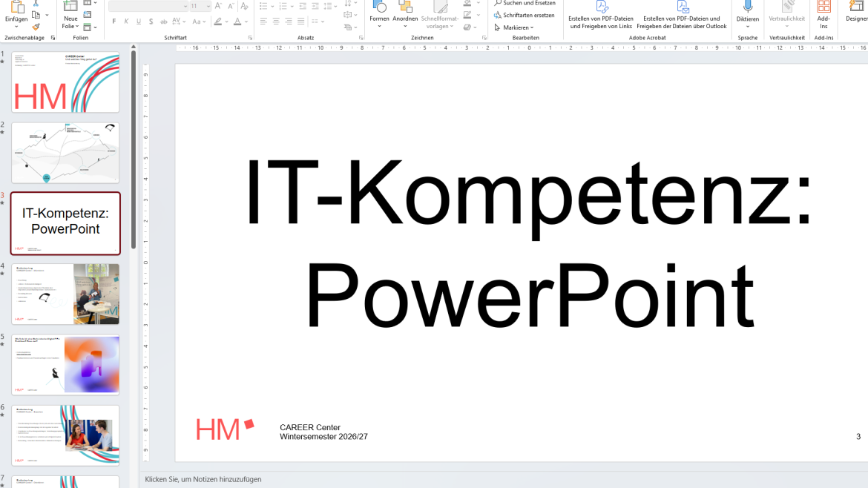The image size is (868, 488).
Task: Open the numbered list dropdown arrow
Action: click(292, 6)
